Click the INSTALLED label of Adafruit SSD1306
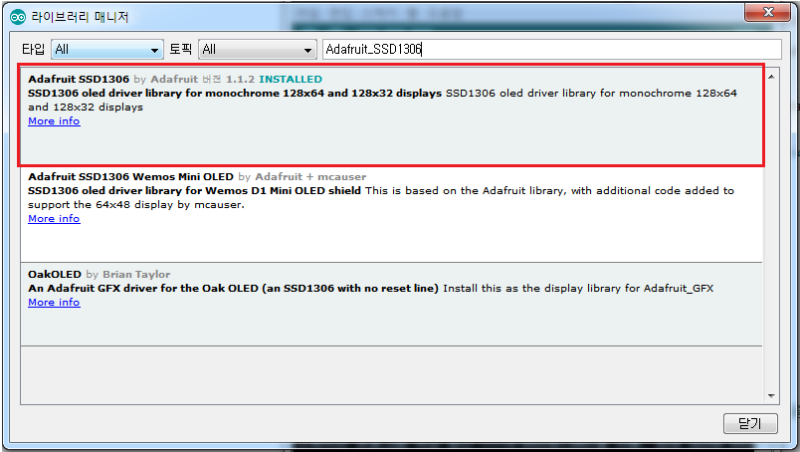The image size is (800, 452). pos(290,79)
